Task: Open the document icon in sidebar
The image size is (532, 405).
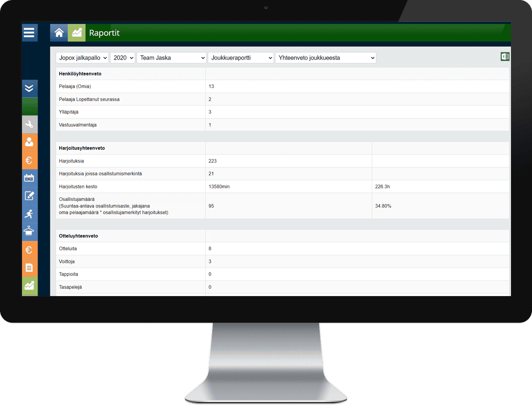Action: 29,268
